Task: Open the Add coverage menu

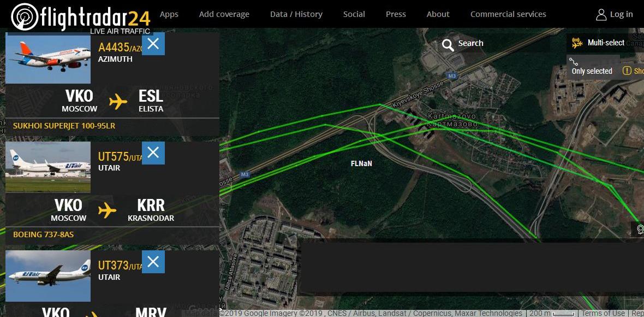Action: (x=224, y=14)
